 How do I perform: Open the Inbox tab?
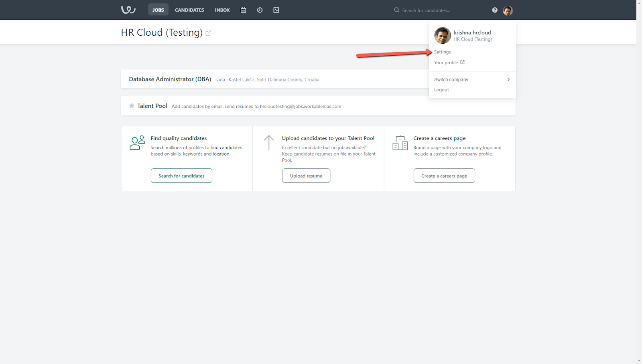coord(222,10)
